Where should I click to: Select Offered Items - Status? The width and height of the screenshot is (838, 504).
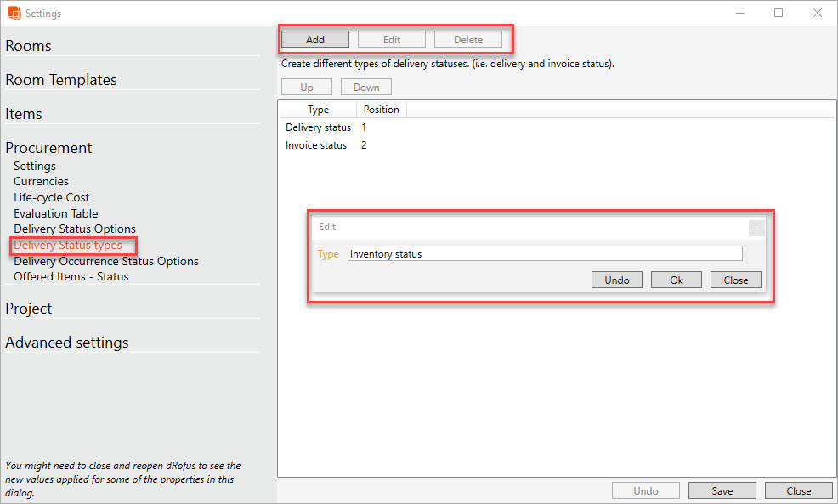coord(71,276)
